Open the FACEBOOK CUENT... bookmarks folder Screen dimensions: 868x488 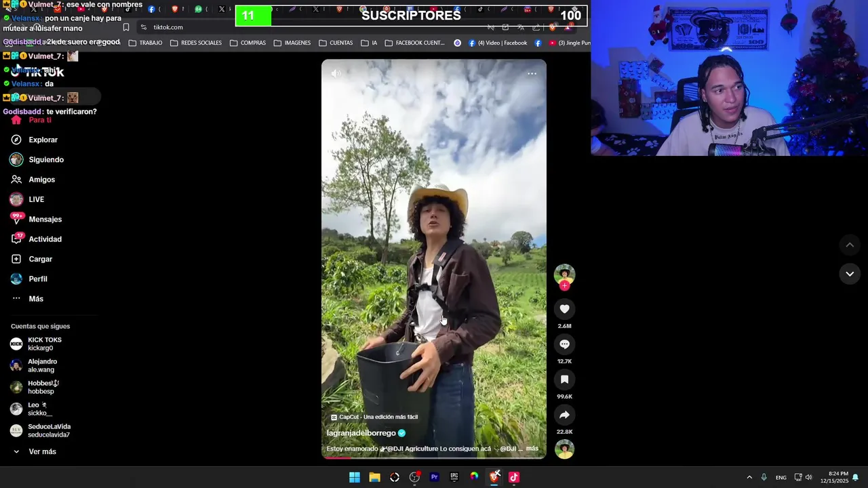414,43
